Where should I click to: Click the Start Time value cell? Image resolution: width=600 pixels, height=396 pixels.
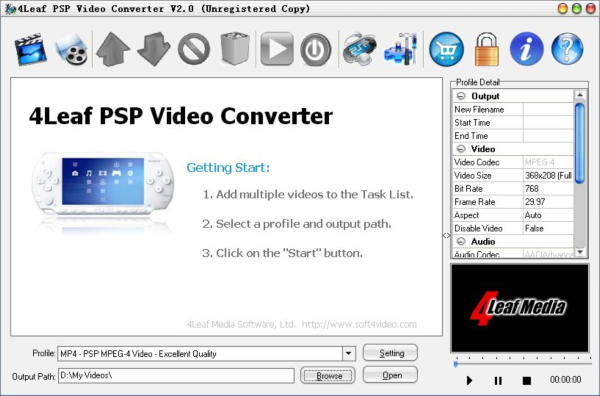[548, 122]
